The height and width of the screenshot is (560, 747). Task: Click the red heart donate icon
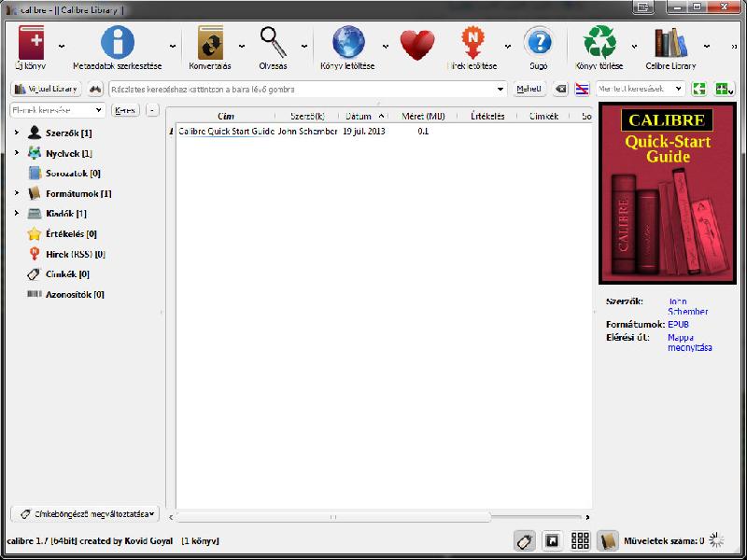[x=417, y=45]
